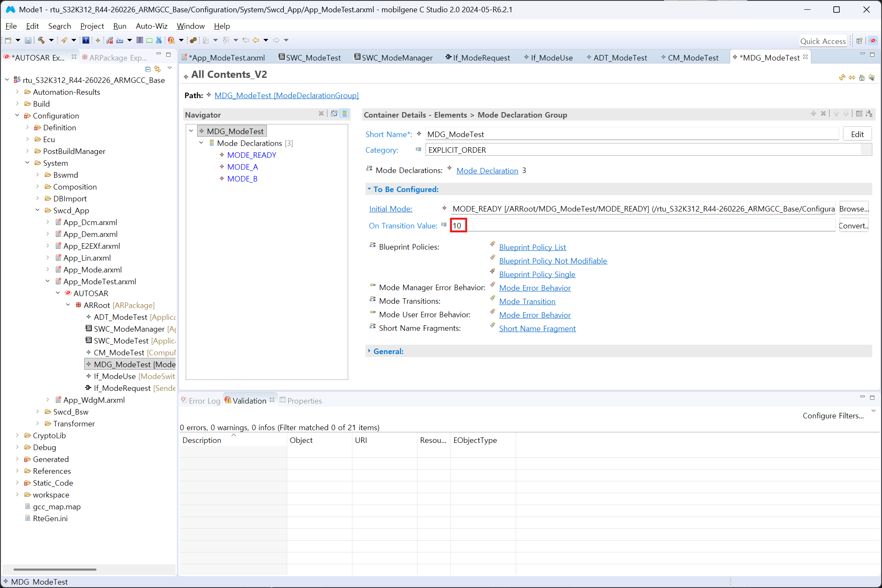Screen dimensions: 882x588
Task: Collapse the To Be Configured section
Action: (x=369, y=189)
